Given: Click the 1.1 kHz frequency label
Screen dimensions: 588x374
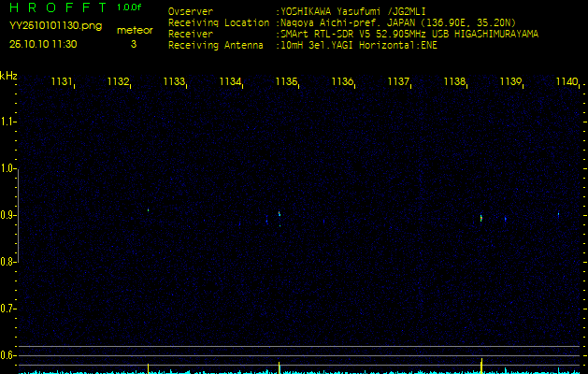Looking at the screenshot, I should [x=7, y=122].
